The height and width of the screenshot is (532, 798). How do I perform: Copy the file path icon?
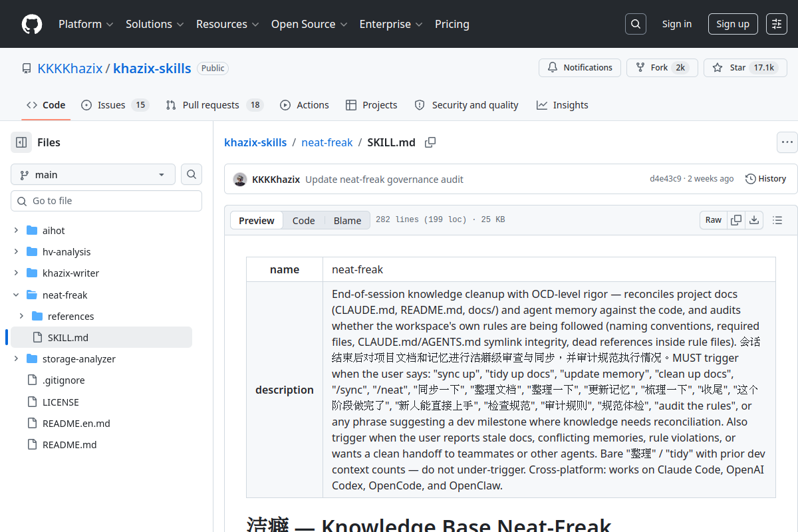click(x=430, y=142)
